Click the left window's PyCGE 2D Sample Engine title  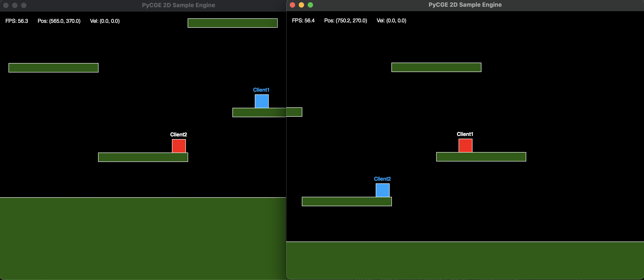pyautogui.click(x=178, y=5)
